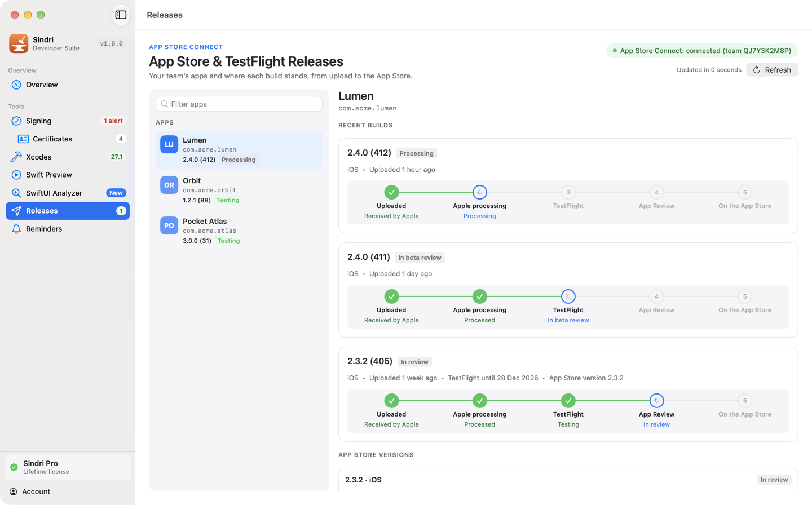Click the Account person icon
This screenshot has height=505, width=812.
point(14,491)
